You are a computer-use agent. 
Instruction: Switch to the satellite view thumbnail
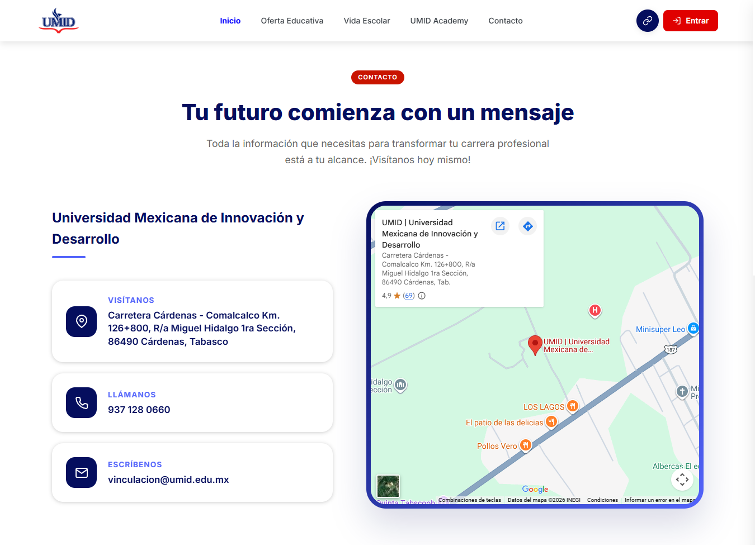(x=388, y=486)
